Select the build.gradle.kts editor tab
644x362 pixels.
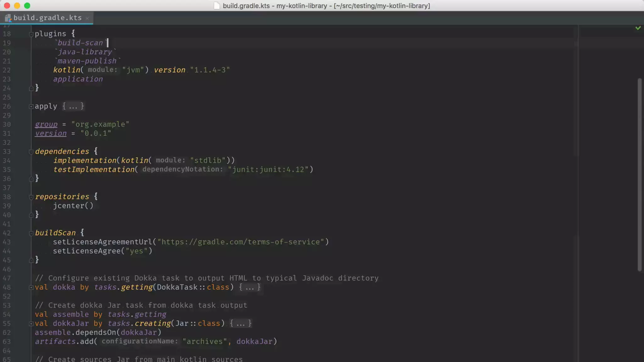point(47,18)
